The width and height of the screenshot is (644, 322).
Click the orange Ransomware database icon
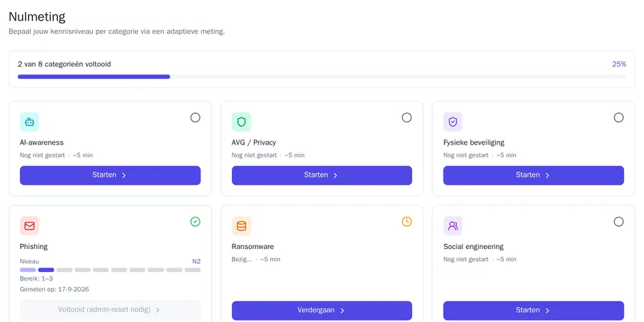tap(242, 226)
